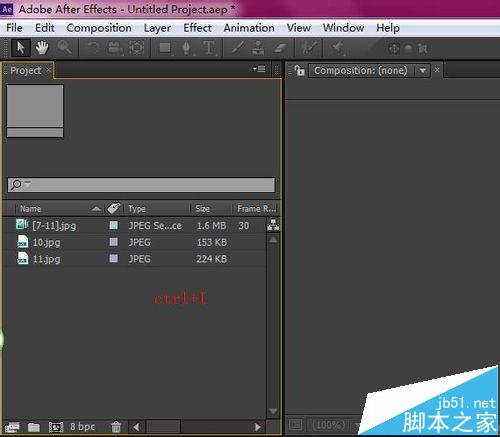Open the Animation menu
The height and width of the screenshot is (437, 500).
tap(249, 28)
